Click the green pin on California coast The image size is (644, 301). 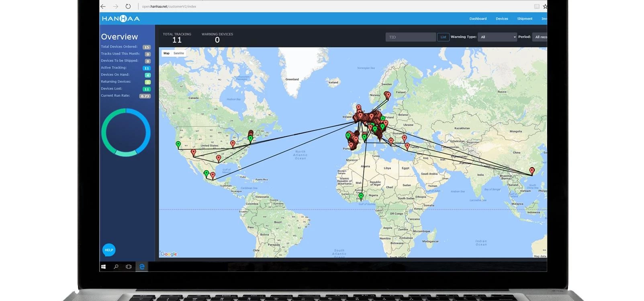(178, 144)
